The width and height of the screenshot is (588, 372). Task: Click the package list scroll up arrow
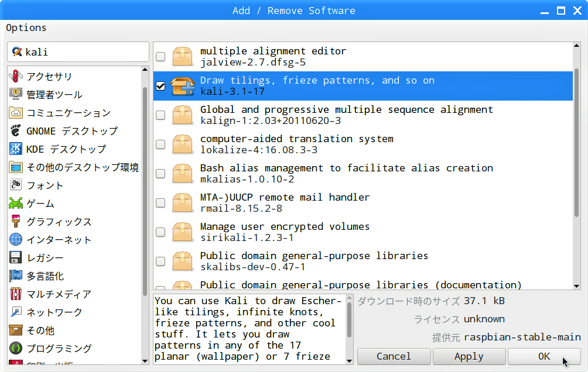coord(577,46)
